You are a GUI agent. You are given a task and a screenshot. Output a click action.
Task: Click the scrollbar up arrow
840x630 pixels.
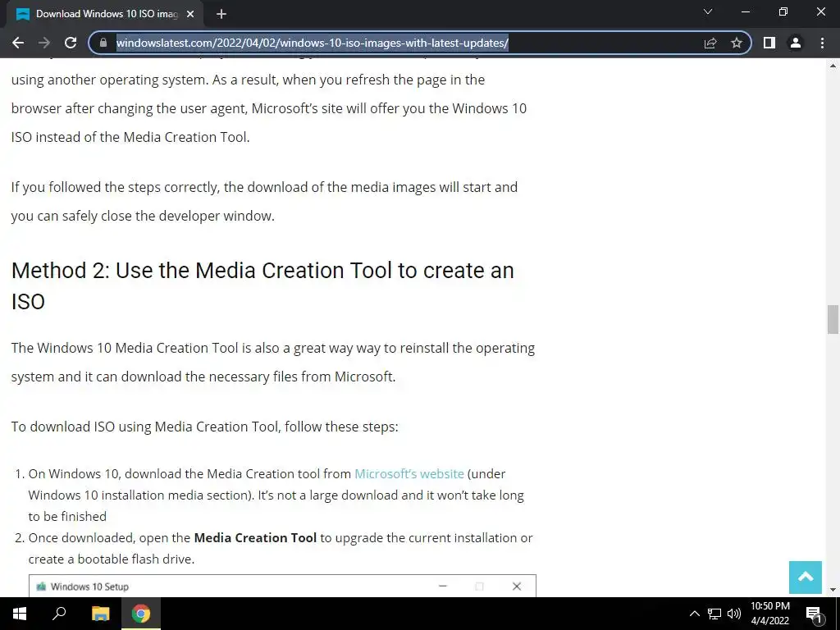click(x=833, y=66)
